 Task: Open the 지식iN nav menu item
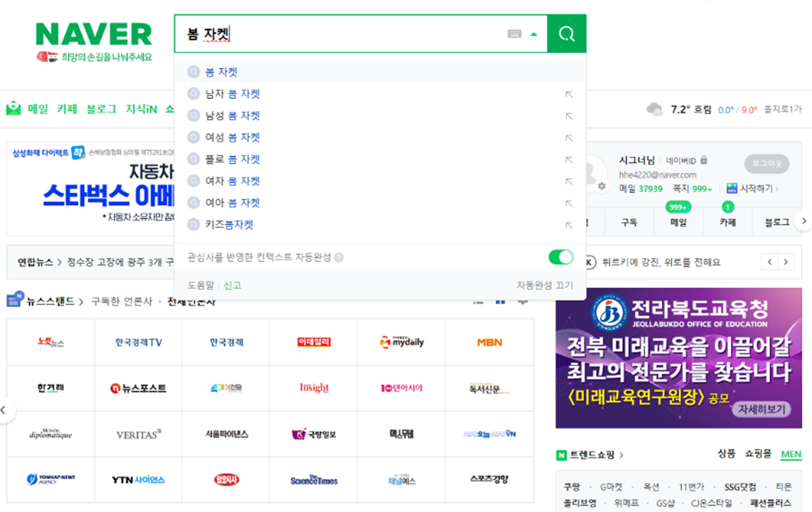[x=141, y=109]
